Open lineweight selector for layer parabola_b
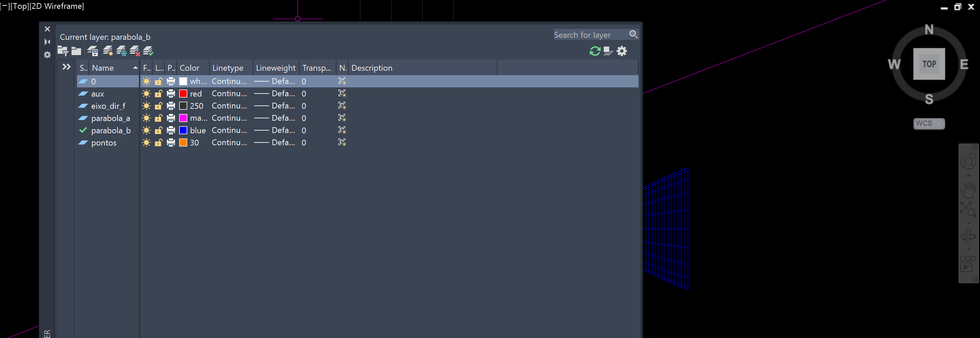 (275, 130)
